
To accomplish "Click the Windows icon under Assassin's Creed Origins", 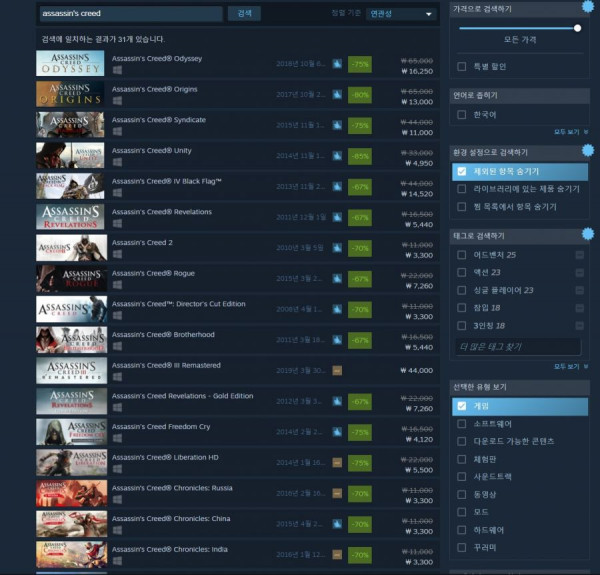I will point(117,101).
